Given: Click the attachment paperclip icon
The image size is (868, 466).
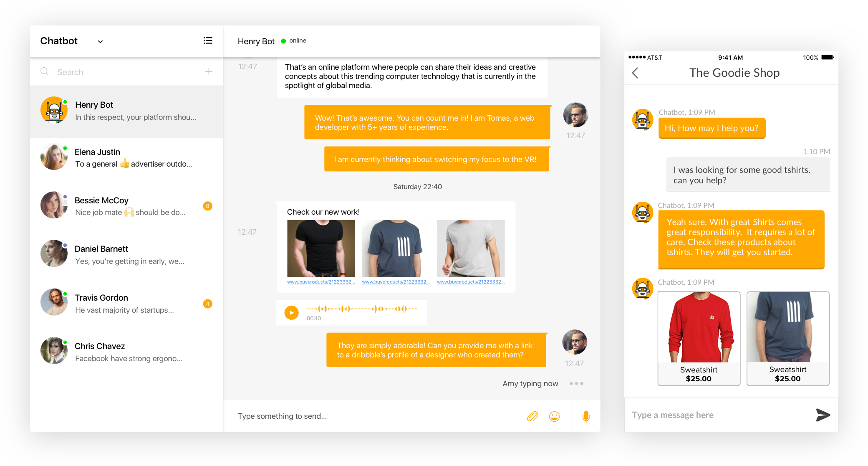Looking at the screenshot, I should [x=532, y=416].
